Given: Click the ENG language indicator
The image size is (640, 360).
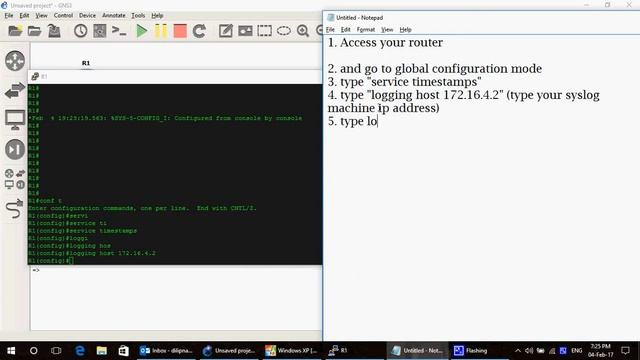Looking at the screenshot, I should pyautogui.click(x=576, y=351).
